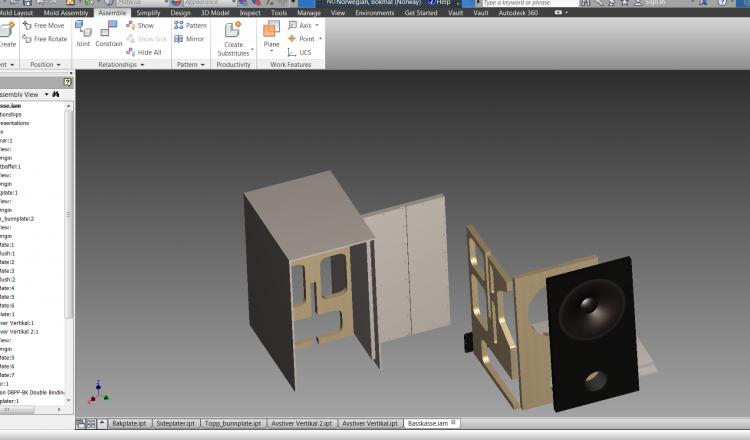Switch to the Sideplater.ipt document tab
This screenshot has height=440, width=750.
[x=175, y=424]
